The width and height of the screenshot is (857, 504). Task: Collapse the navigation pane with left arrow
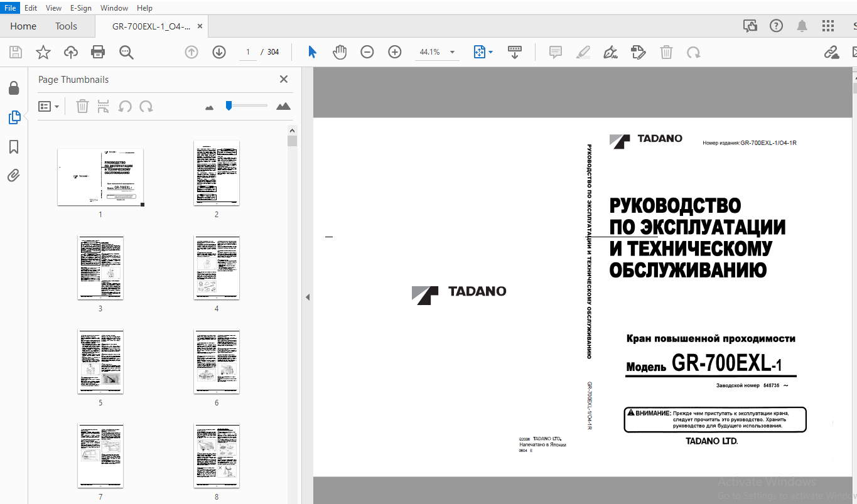click(x=308, y=298)
